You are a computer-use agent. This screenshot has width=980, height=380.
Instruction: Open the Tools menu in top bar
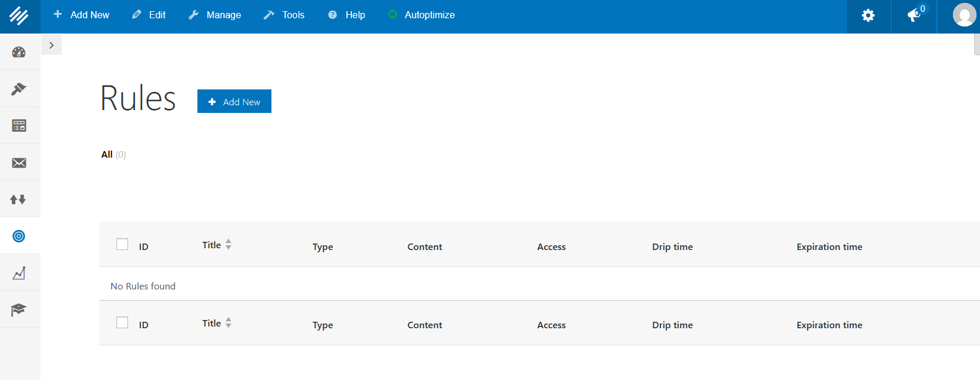pyautogui.click(x=284, y=15)
